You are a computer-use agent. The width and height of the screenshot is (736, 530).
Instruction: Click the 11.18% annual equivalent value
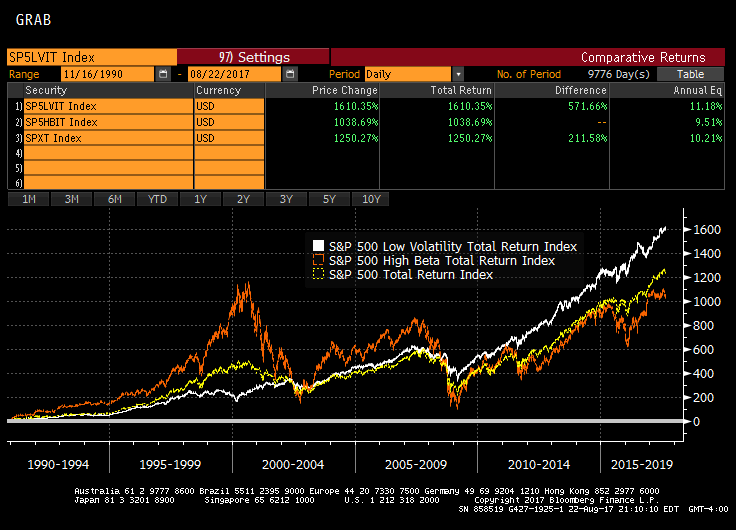click(x=706, y=106)
